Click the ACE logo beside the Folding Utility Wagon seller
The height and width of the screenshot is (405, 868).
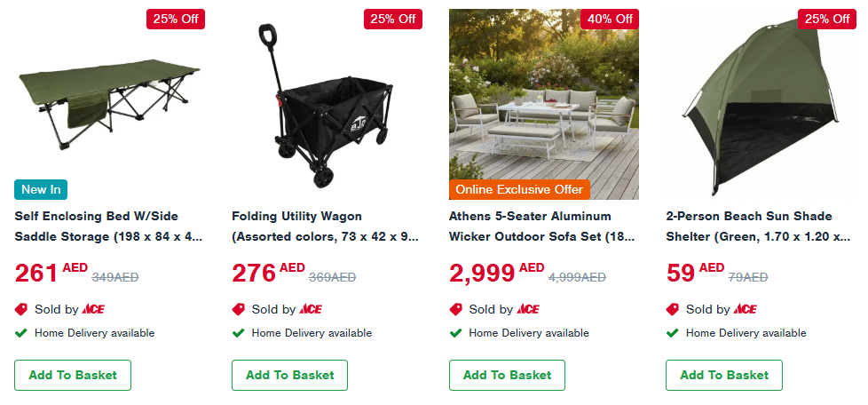point(311,310)
